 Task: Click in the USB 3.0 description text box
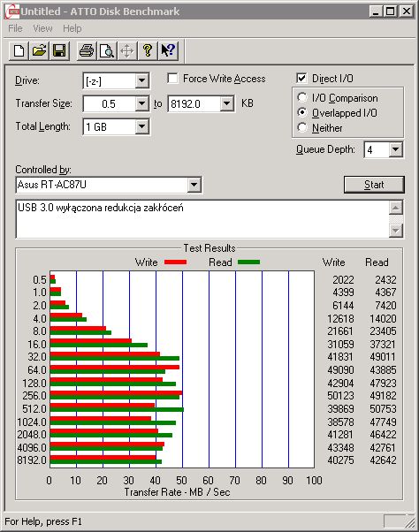pos(202,219)
